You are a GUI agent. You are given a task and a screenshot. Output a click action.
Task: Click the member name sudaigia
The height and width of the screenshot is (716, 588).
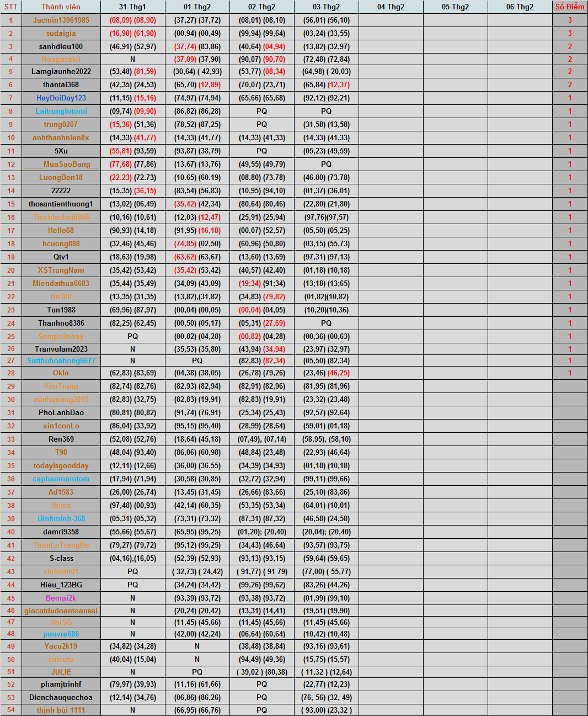[61, 33]
